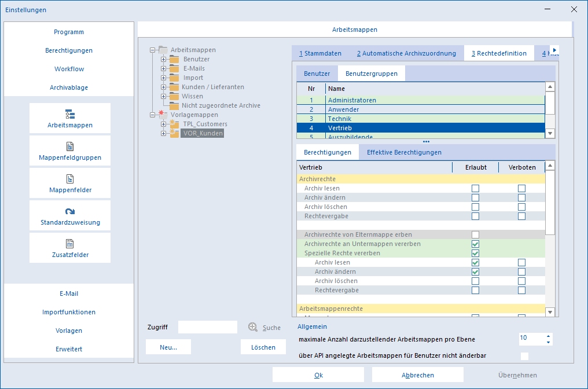Image resolution: width=588 pixels, height=389 pixels.
Task: Open the Zusatzfelder icon
Action: pos(70,244)
